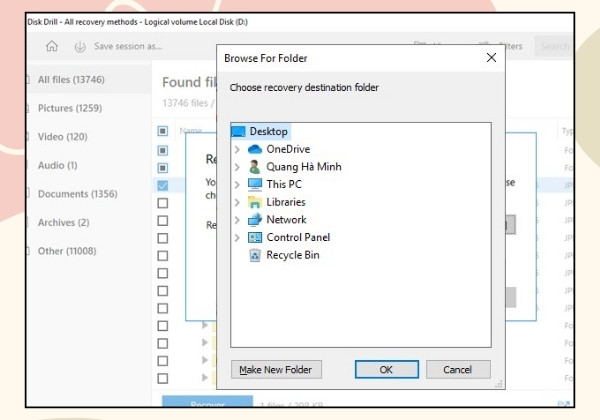Screen dimensions: 600x420
Task: Click the Save session as... label
Action: coord(128,46)
